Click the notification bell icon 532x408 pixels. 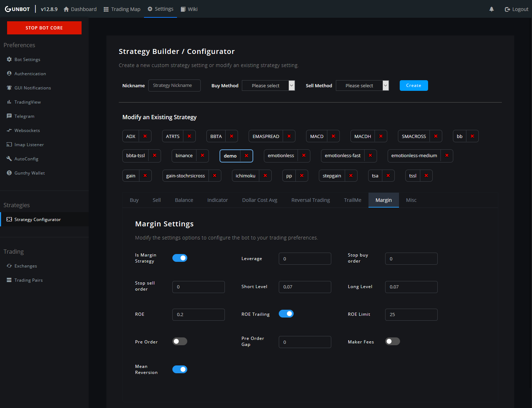[491, 9]
